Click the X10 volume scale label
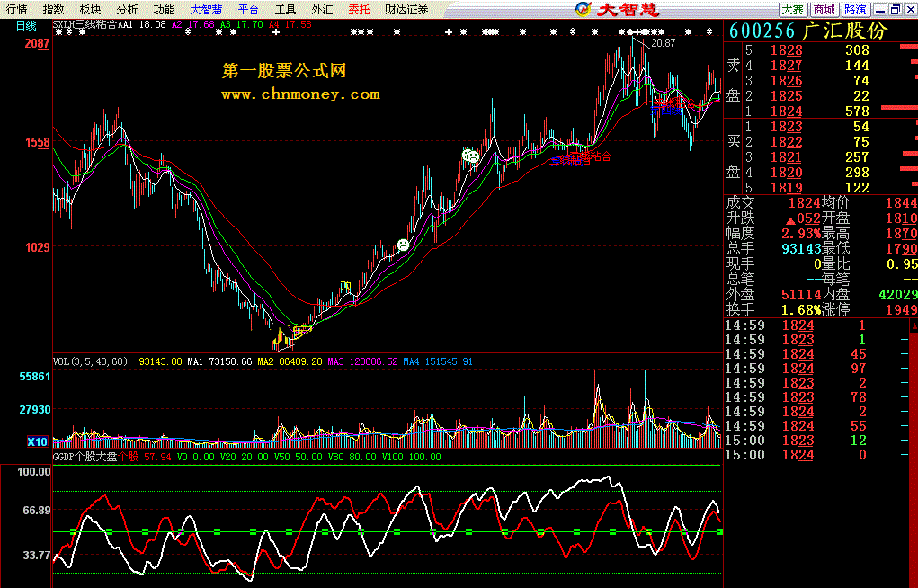 (x=38, y=441)
